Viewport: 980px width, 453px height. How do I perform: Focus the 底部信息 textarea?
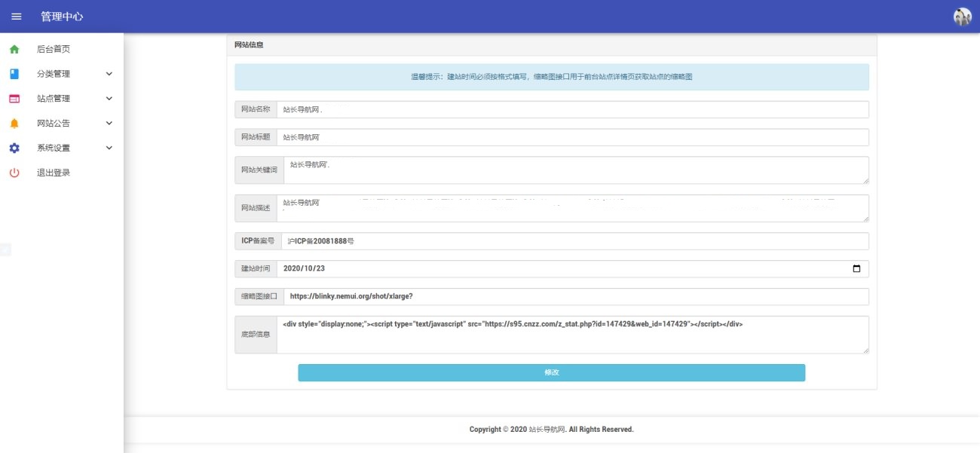[573, 335]
